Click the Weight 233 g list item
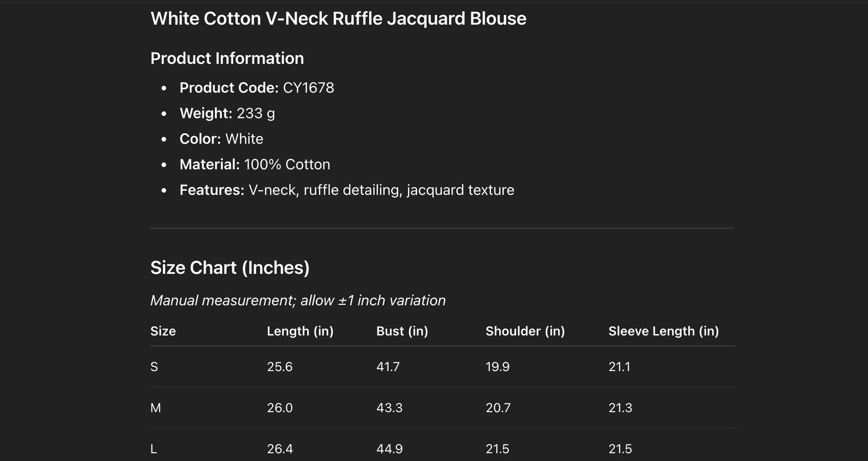868x461 pixels. point(227,113)
